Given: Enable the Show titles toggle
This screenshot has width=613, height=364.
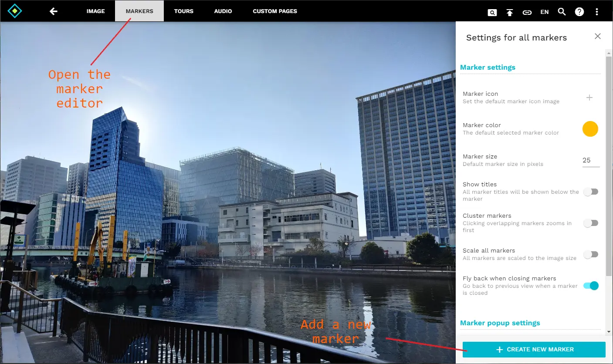Looking at the screenshot, I should coord(591,192).
